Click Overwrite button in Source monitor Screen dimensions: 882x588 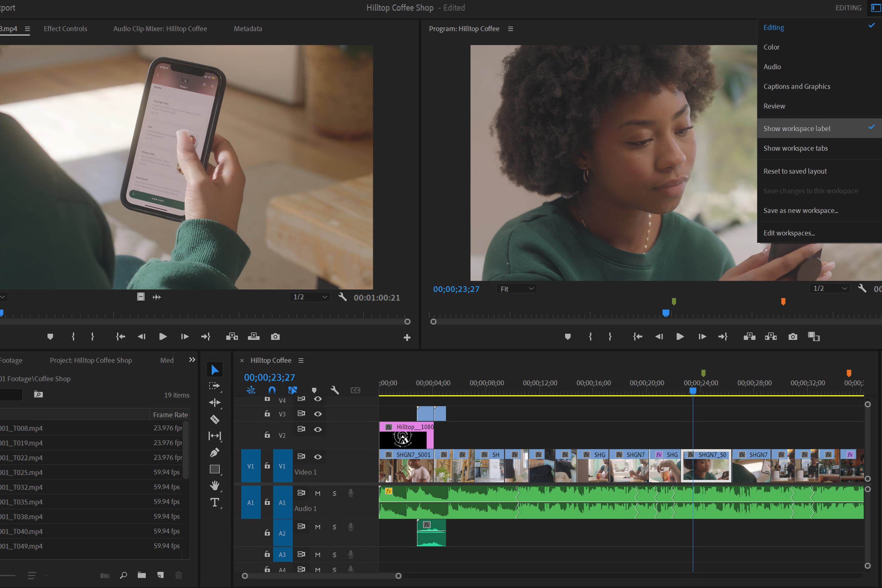(x=253, y=337)
